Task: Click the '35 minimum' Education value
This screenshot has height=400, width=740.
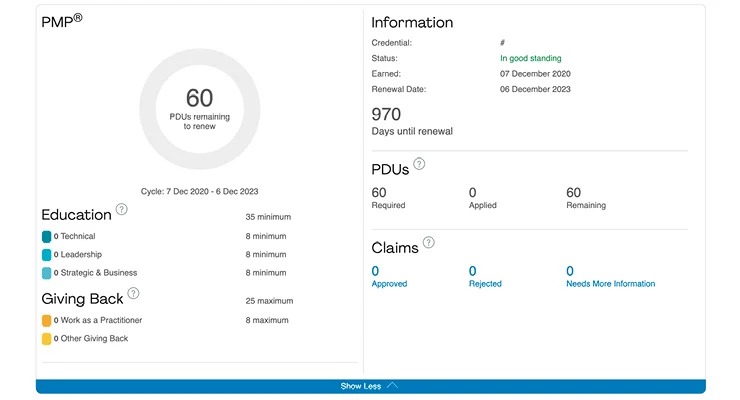Action: tap(268, 217)
